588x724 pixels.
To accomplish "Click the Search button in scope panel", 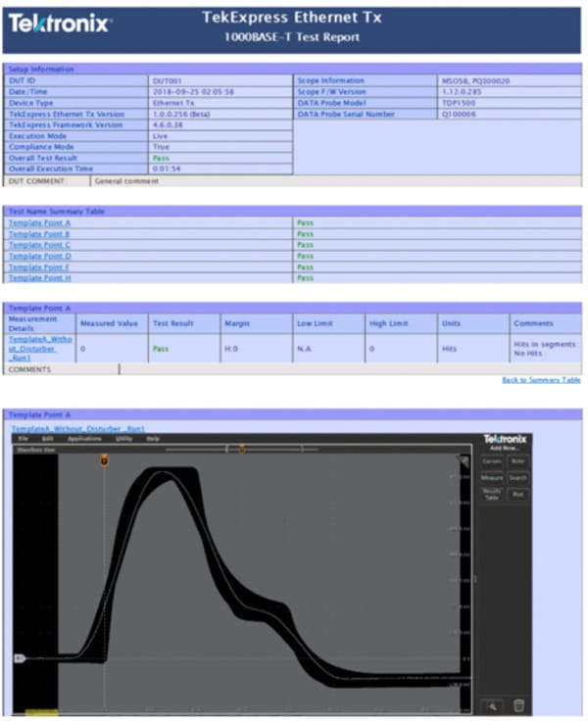I will pyautogui.click(x=517, y=477).
